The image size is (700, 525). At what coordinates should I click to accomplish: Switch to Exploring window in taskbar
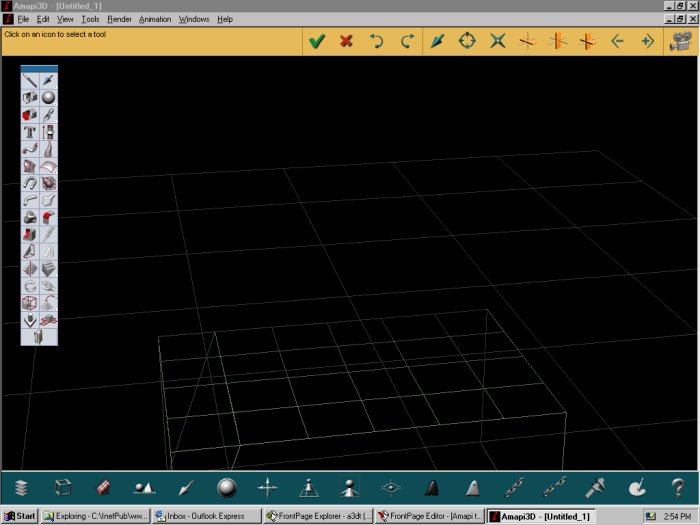click(x=95, y=516)
